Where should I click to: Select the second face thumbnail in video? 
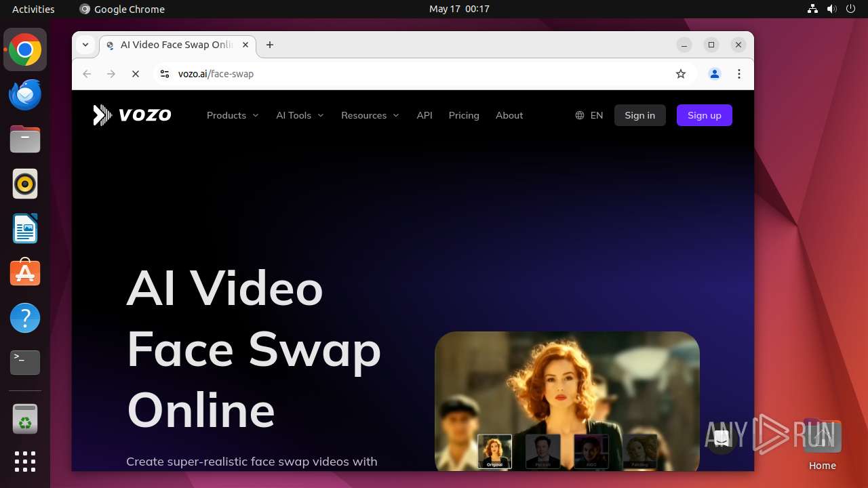[542, 452]
